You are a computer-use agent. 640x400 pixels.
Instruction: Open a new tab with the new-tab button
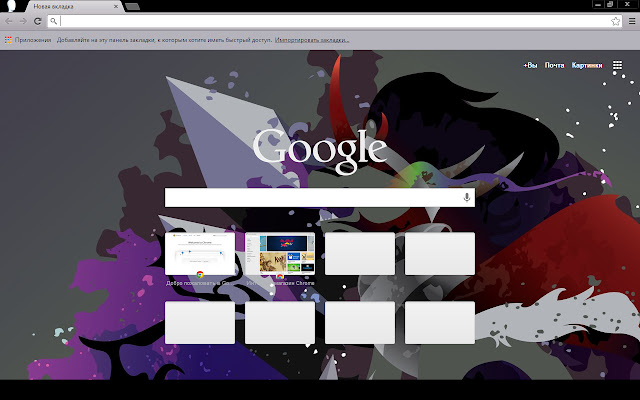point(132,7)
